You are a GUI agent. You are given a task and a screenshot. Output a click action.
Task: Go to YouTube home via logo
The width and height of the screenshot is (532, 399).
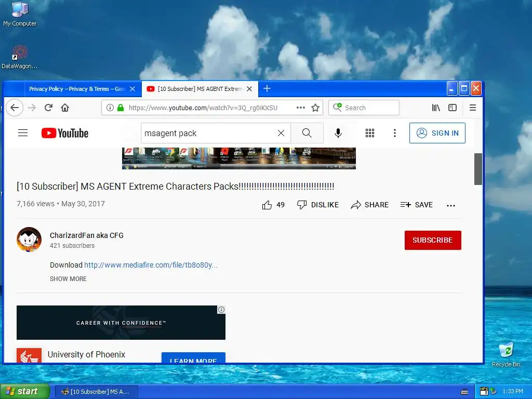click(65, 133)
